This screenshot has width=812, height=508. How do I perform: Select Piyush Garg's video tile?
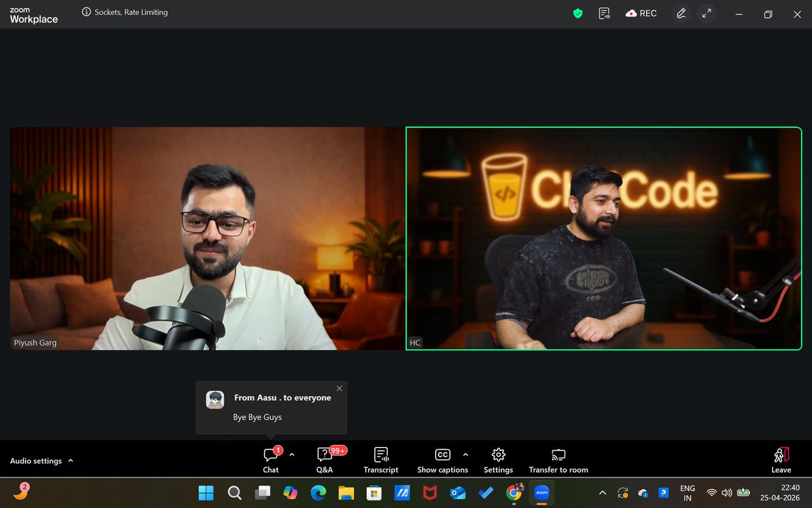pos(208,238)
